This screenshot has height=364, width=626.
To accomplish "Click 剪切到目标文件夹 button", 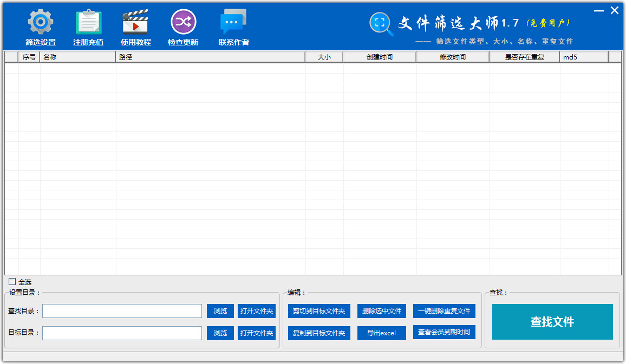I will pos(319,311).
